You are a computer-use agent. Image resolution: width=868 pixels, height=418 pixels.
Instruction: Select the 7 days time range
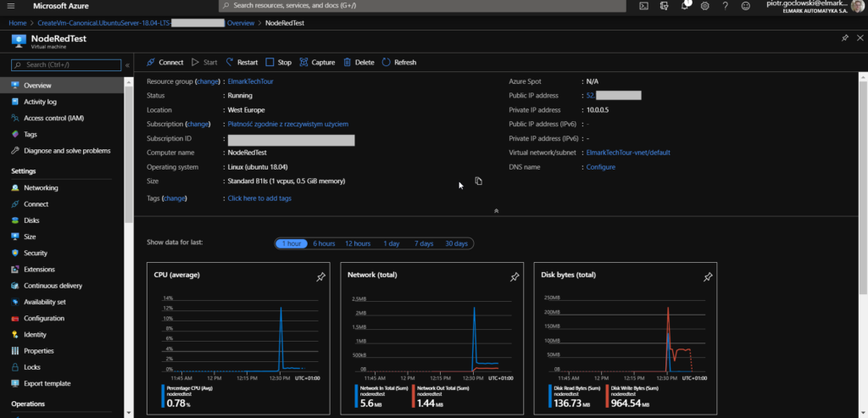[424, 243]
